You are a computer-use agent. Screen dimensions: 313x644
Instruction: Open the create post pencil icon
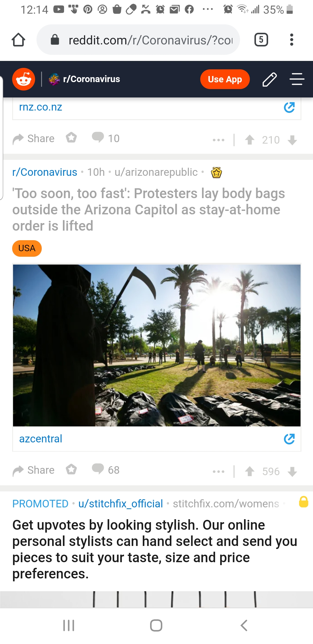click(x=270, y=79)
